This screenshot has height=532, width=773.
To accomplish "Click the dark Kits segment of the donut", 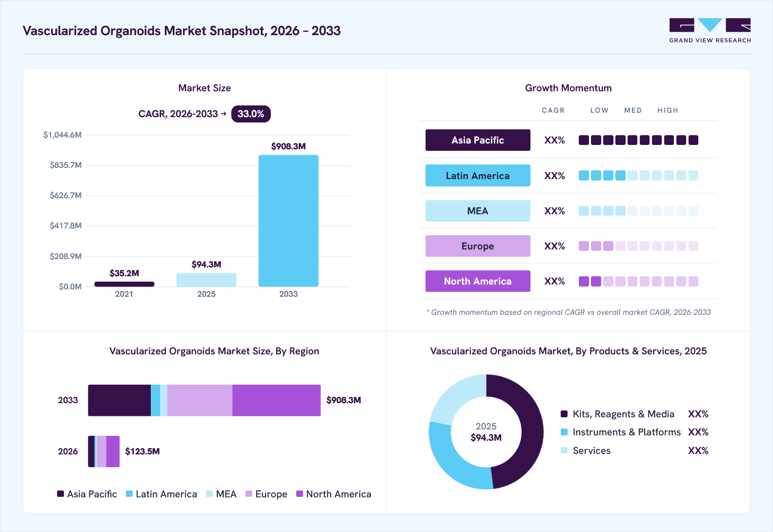I will click(x=532, y=430).
